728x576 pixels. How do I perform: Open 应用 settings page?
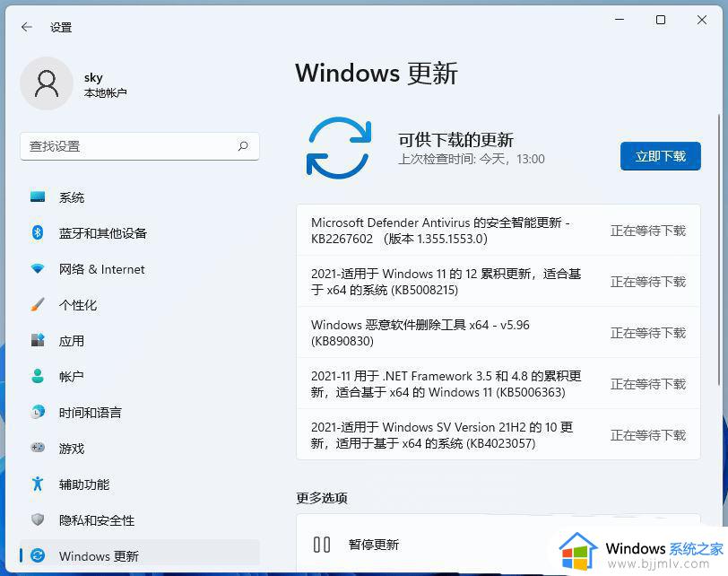click(139, 341)
